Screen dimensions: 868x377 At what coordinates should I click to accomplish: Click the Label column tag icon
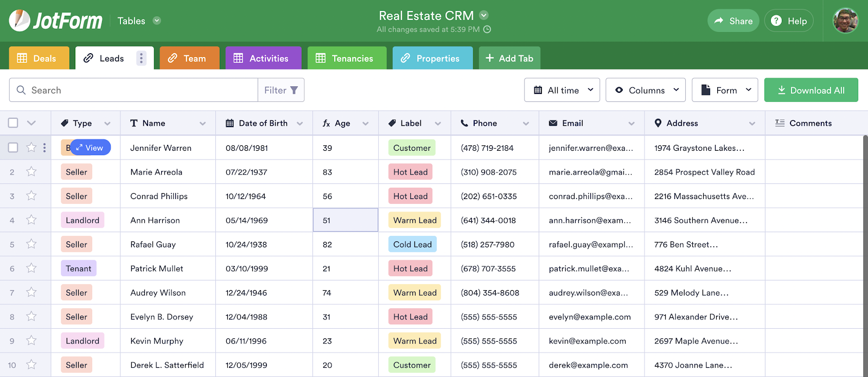pyautogui.click(x=392, y=123)
